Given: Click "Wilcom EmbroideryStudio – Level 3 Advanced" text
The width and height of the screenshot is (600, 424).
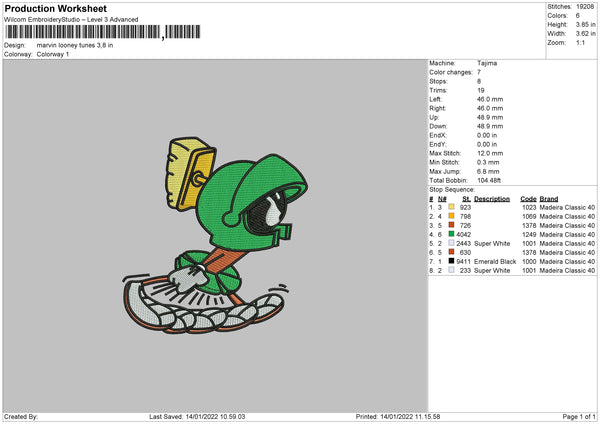Looking at the screenshot, I should click(x=71, y=20).
